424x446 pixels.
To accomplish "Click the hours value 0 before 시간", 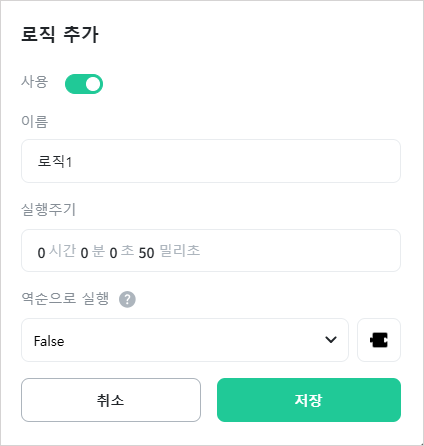I will click(x=41, y=253).
